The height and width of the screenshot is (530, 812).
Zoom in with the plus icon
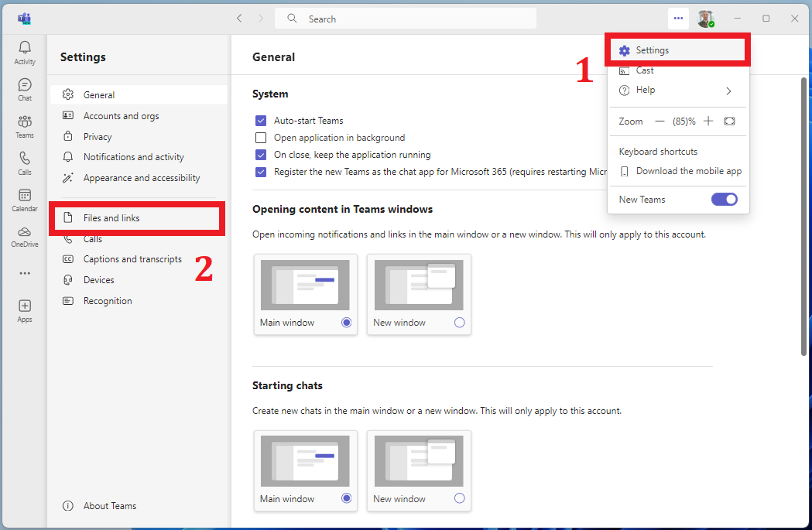(708, 121)
